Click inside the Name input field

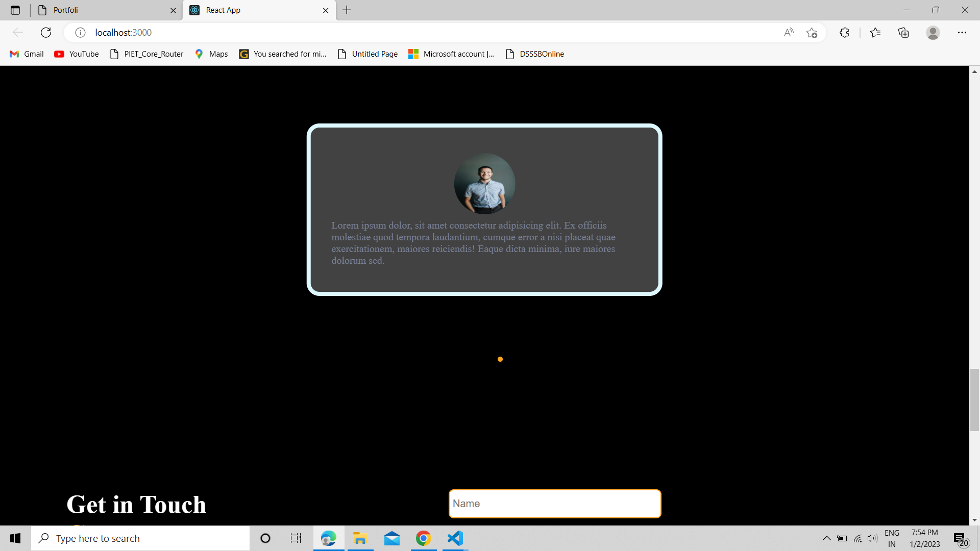coord(554,504)
